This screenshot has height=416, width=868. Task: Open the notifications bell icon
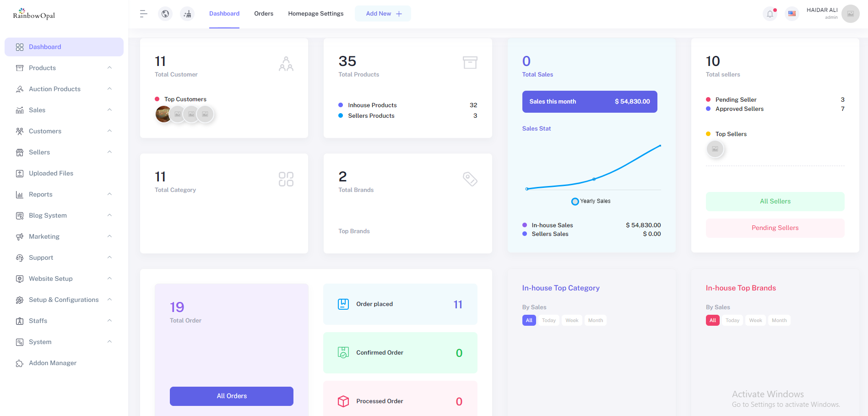pos(770,14)
